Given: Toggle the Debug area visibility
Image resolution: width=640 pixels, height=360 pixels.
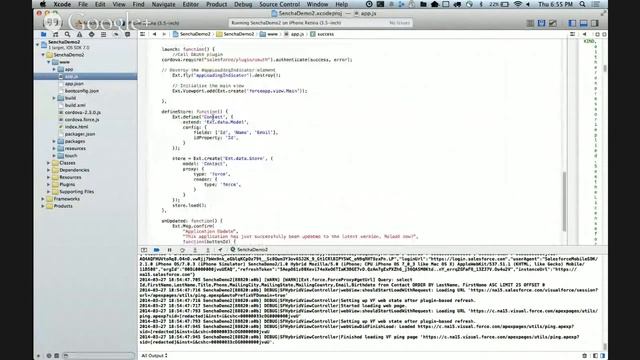Looking at the screenshot, I should (584, 23).
